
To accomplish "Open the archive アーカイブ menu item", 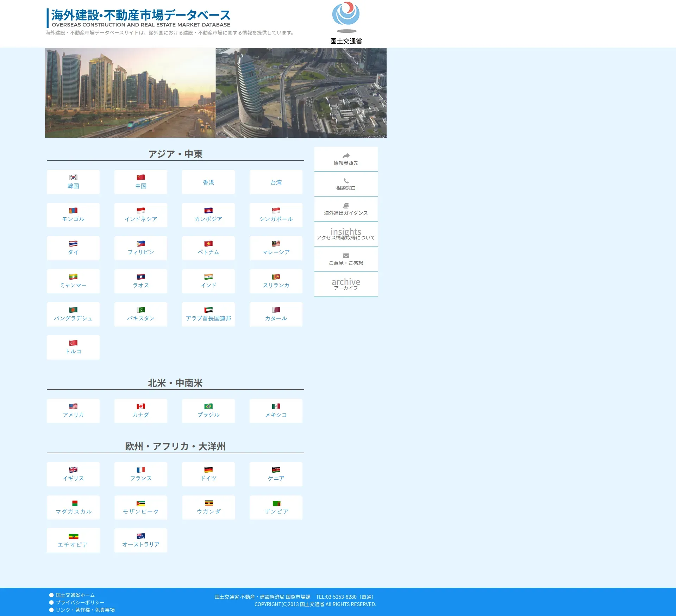I will point(346,284).
